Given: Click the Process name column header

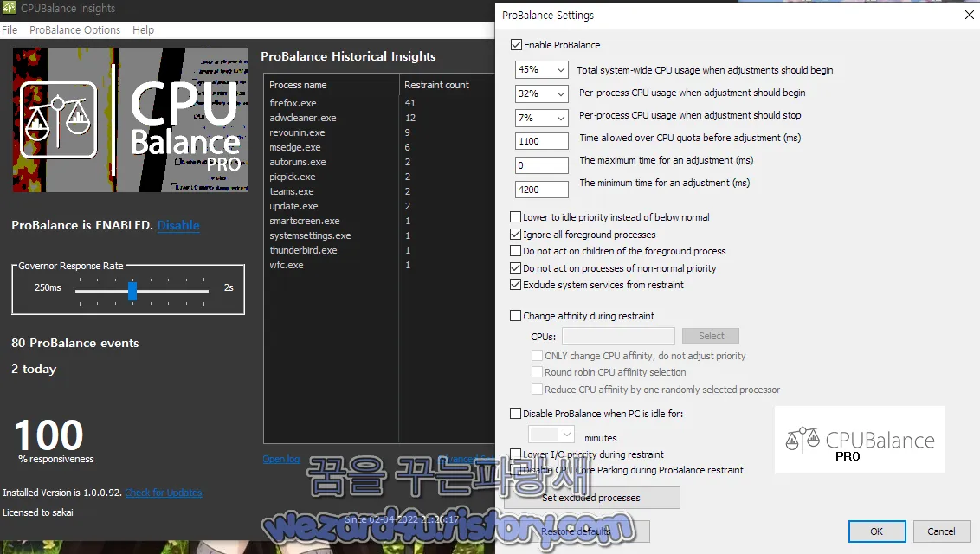Looking at the screenshot, I should click(x=332, y=85).
